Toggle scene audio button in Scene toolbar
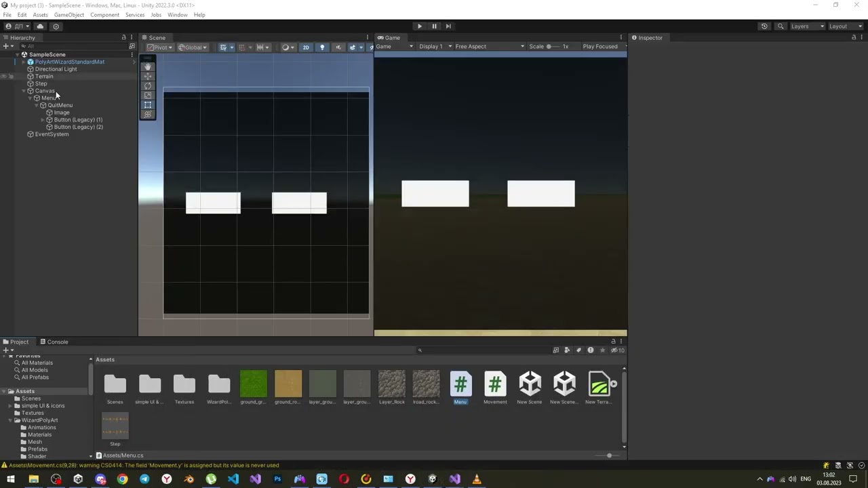Screen dimensions: 868x488 pos(338,47)
